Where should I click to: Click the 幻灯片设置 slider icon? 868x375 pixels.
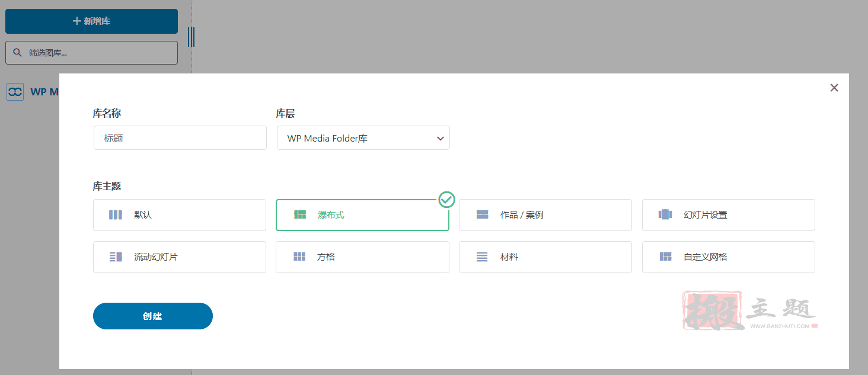click(665, 215)
